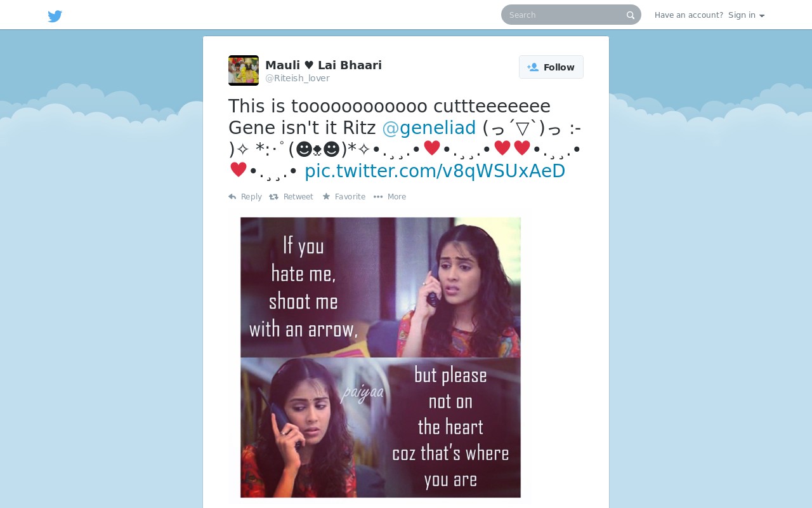
Task: Click the search magnifier icon
Action: pos(631,15)
